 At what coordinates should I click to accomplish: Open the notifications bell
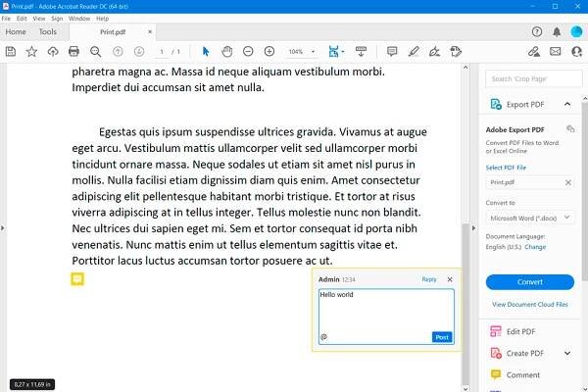[x=557, y=32]
